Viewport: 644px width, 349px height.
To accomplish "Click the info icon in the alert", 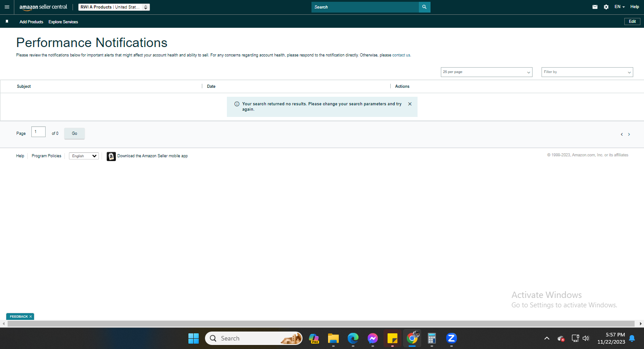I will pos(237,104).
